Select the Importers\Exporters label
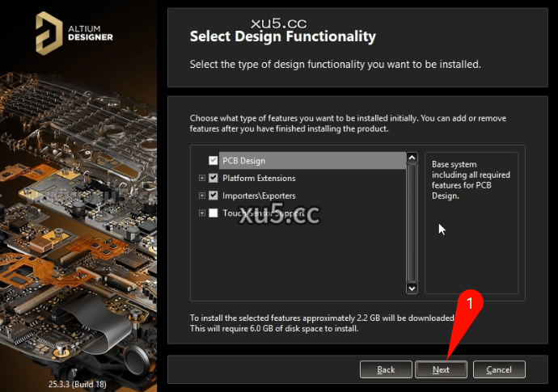 [259, 196]
